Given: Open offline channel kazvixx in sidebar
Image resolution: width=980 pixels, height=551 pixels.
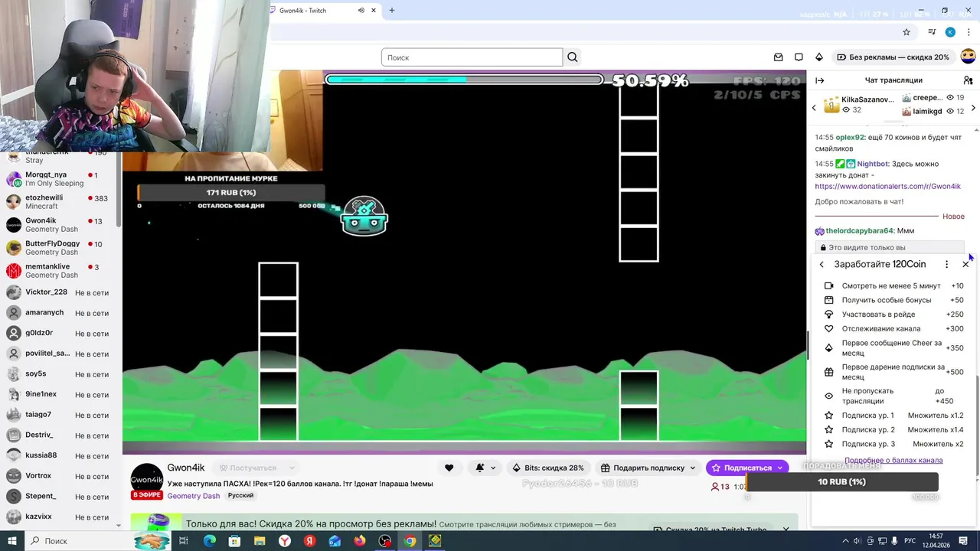Looking at the screenshot, I should click(x=60, y=517).
